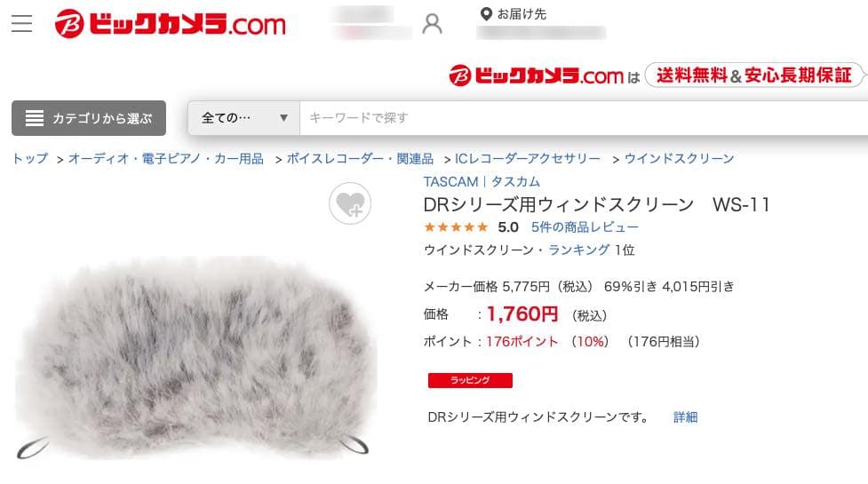Viewport: 868px width, 484px height.
Task: Open the カテゴリから選ぶ menu
Action: click(x=89, y=118)
